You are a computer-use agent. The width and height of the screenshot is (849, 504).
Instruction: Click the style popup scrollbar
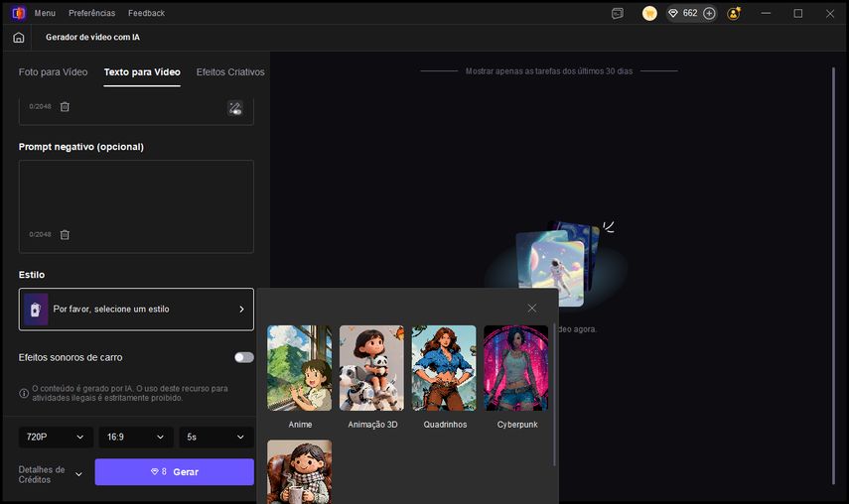pyautogui.click(x=554, y=395)
